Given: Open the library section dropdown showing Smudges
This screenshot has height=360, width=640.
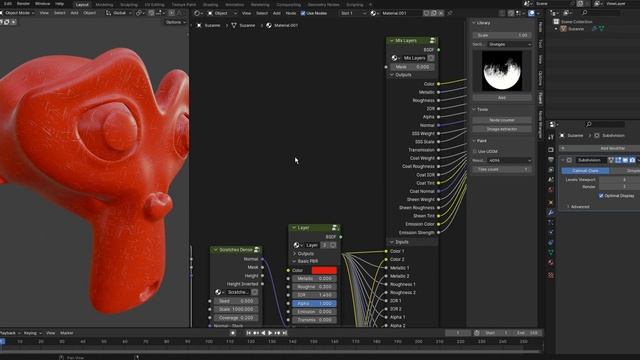Looking at the screenshot, I should click(x=510, y=44).
